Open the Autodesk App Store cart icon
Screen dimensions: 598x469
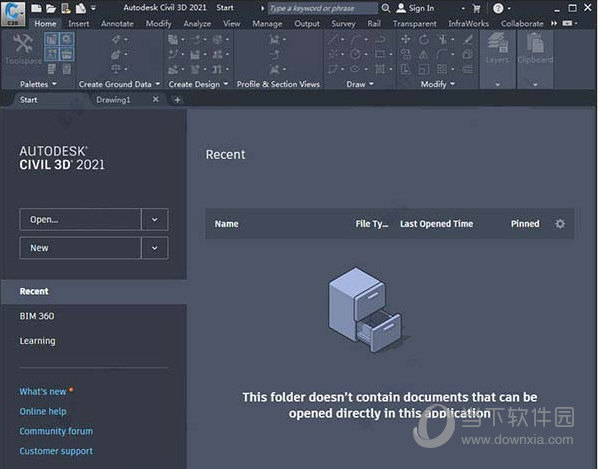pyautogui.click(x=477, y=8)
